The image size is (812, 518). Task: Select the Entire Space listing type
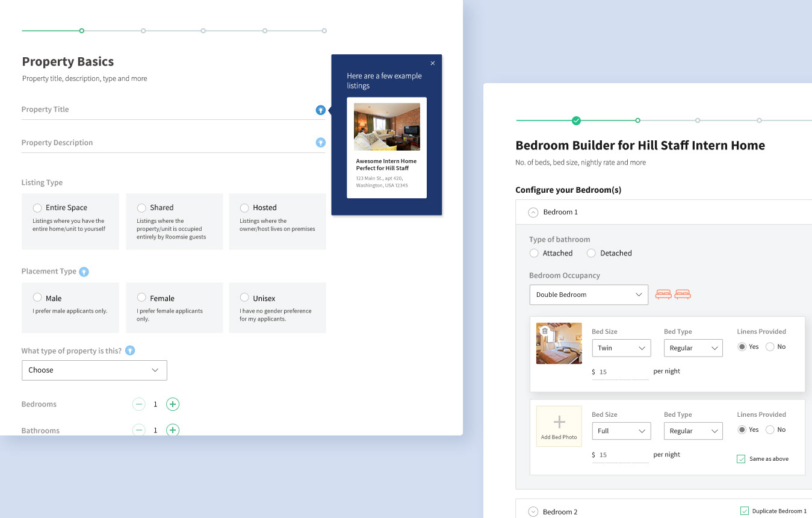(37, 208)
